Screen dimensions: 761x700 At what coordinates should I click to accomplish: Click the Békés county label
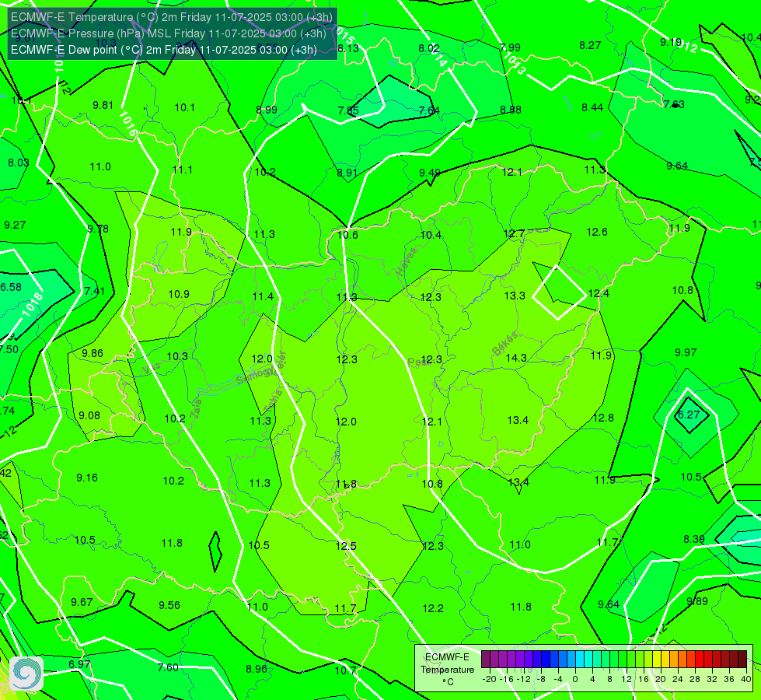tap(504, 344)
